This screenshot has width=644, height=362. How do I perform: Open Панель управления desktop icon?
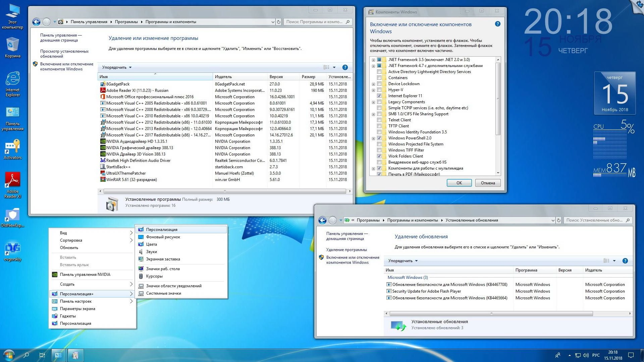[12, 119]
